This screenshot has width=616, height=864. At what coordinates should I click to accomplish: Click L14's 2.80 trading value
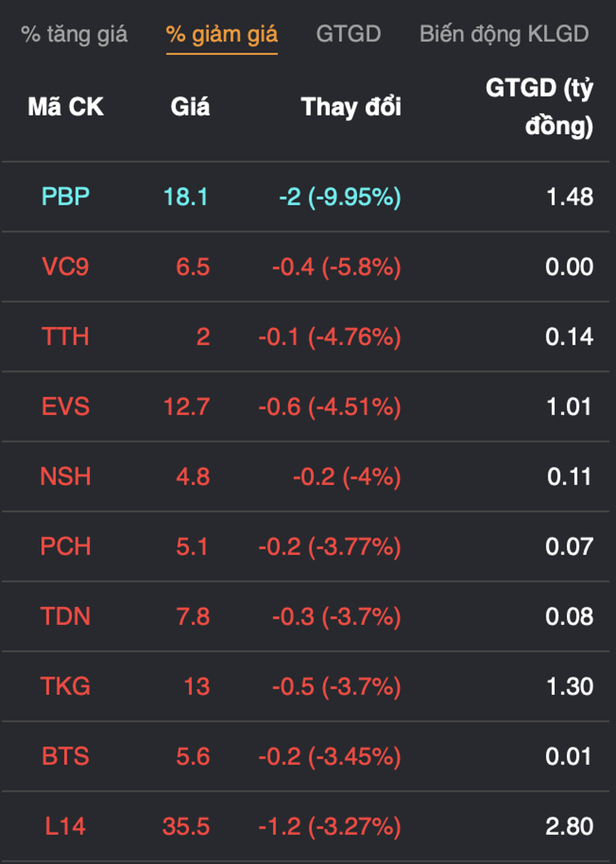tap(569, 827)
